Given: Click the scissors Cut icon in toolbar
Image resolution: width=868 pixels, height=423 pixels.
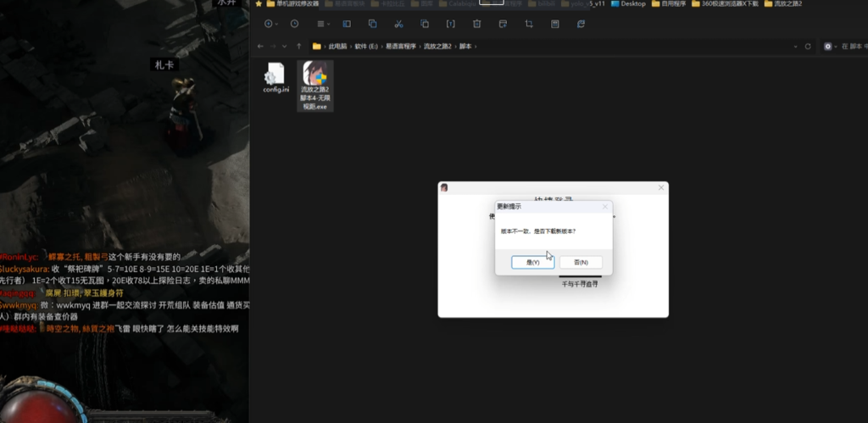Looking at the screenshot, I should coord(398,24).
